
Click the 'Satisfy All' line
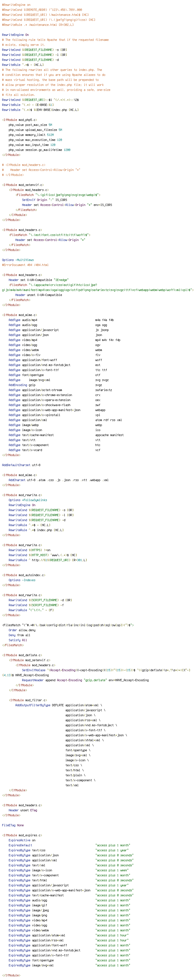tap(18, 640)
